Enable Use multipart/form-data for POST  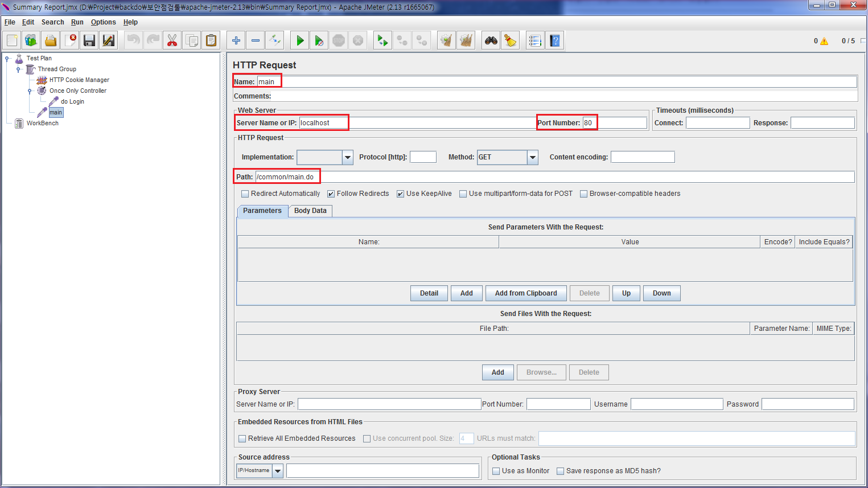[x=463, y=194]
